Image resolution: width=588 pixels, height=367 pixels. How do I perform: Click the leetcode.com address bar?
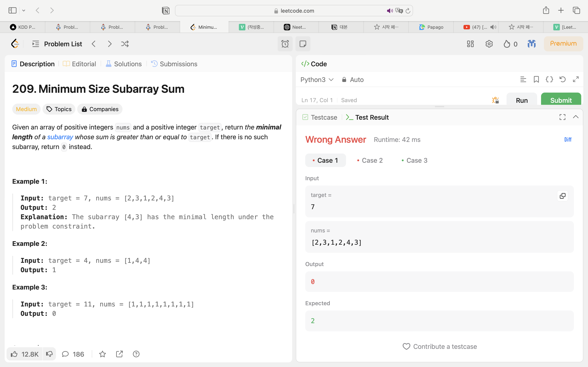coord(294,11)
